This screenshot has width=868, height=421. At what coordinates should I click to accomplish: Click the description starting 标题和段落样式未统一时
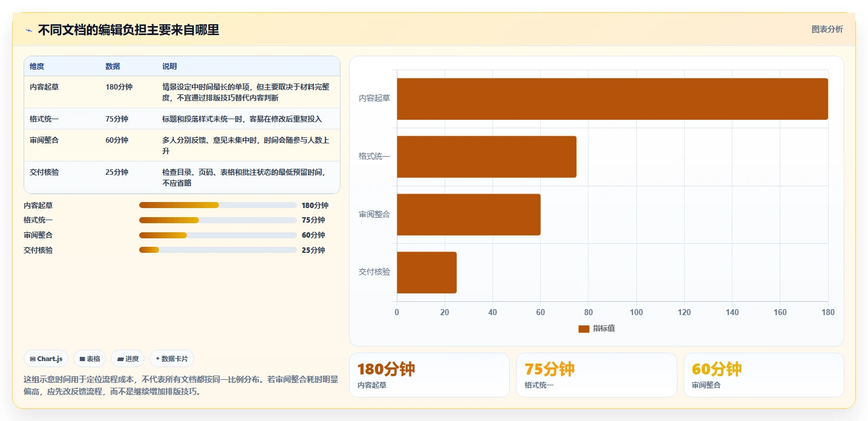242,119
